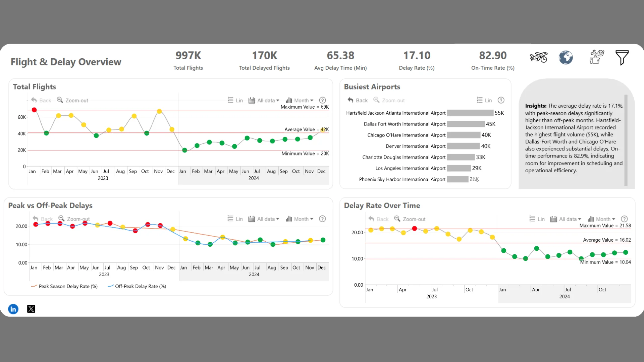644x362 pixels.
Task: Open All data dropdown in Total Flights
Action: click(x=264, y=100)
